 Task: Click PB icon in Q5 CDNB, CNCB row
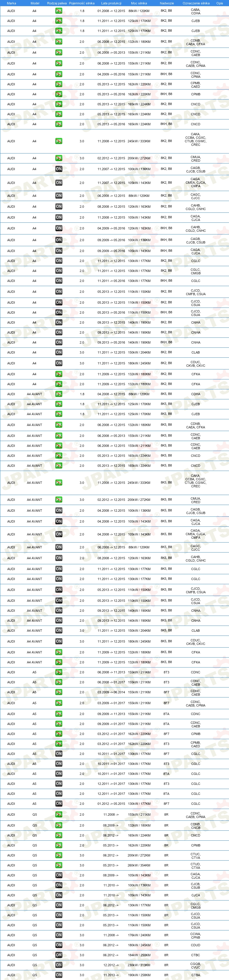[x=59, y=826]
